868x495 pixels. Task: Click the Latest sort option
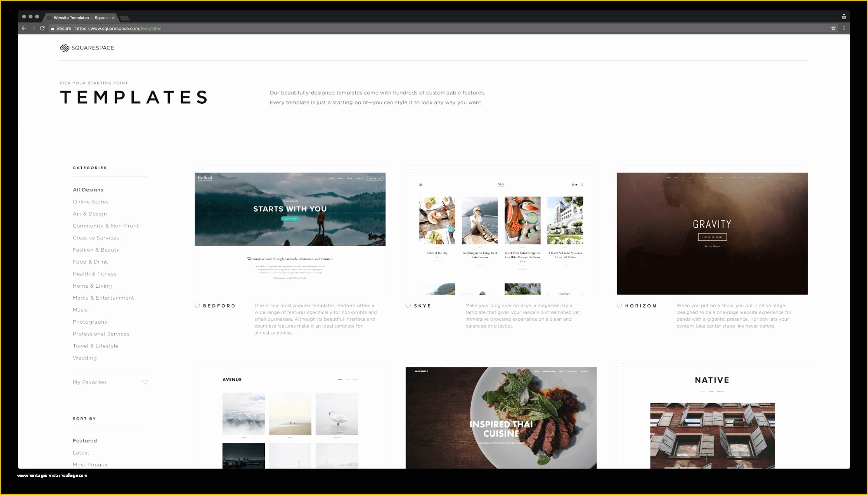coord(81,453)
